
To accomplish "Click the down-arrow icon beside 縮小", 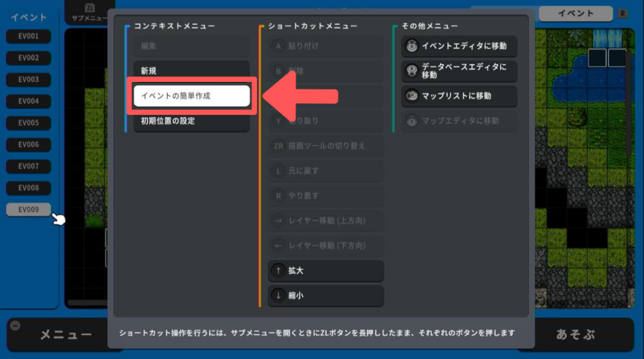I will (279, 296).
